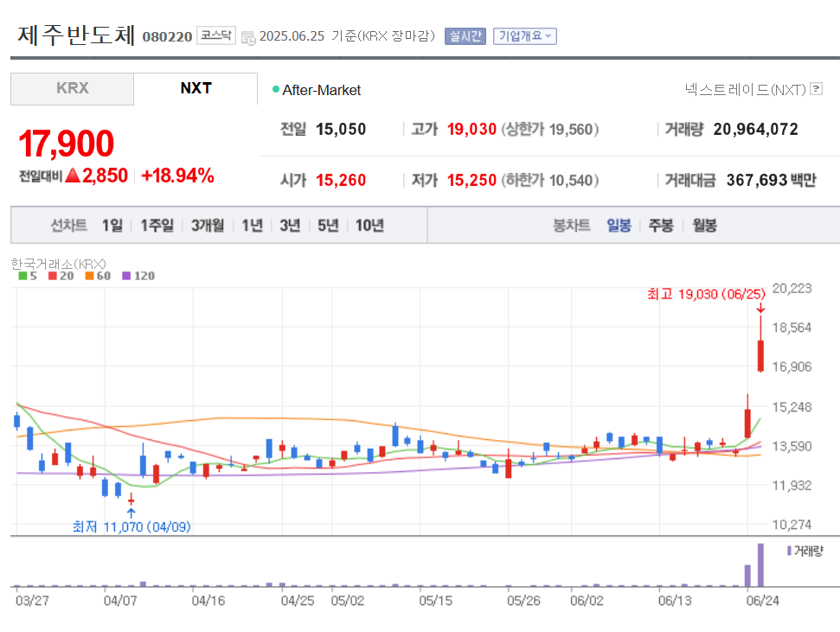Open the help icon next to 넥스트레이드(NXT)
The width and height of the screenshot is (840, 632).
point(816,89)
